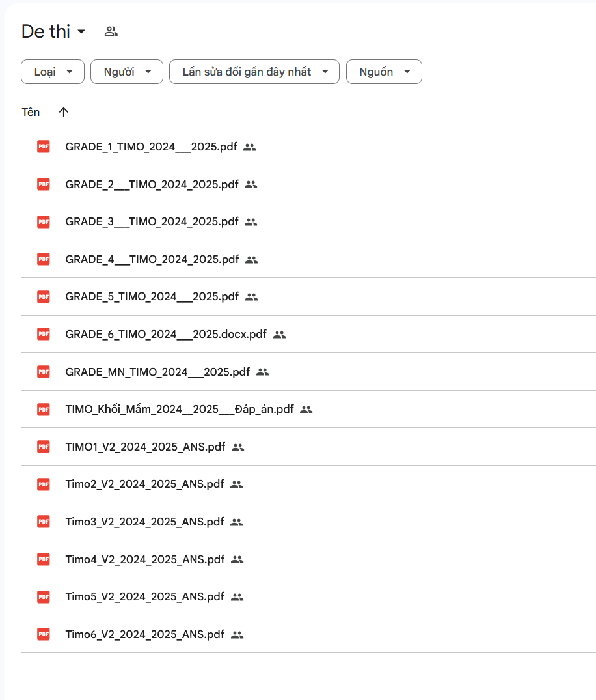This screenshot has height=700, width=596.
Task: Expand the Người filter dropdown
Action: 126,72
